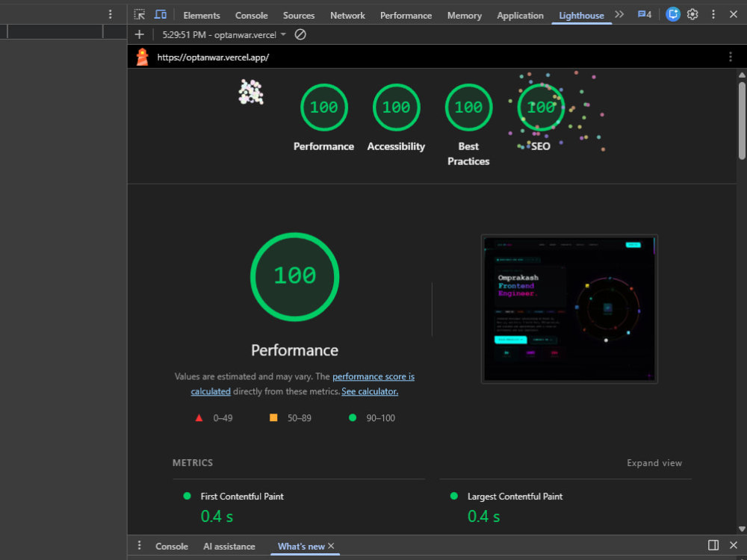Viewport: 747px width, 560px height.
Task: Open the left pane three-dot menu
Action: [x=110, y=14]
